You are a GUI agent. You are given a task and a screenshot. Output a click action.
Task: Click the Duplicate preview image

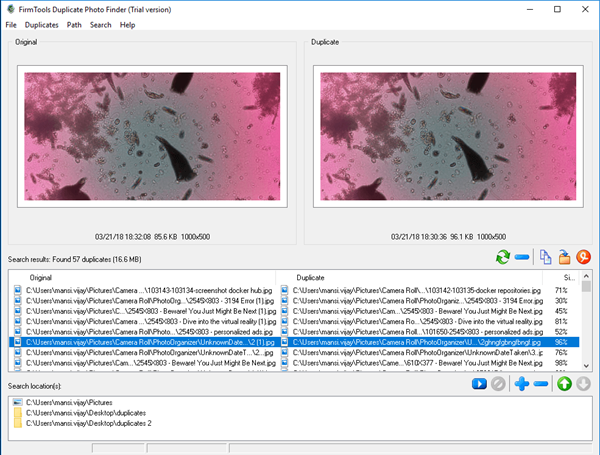click(448, 137)
